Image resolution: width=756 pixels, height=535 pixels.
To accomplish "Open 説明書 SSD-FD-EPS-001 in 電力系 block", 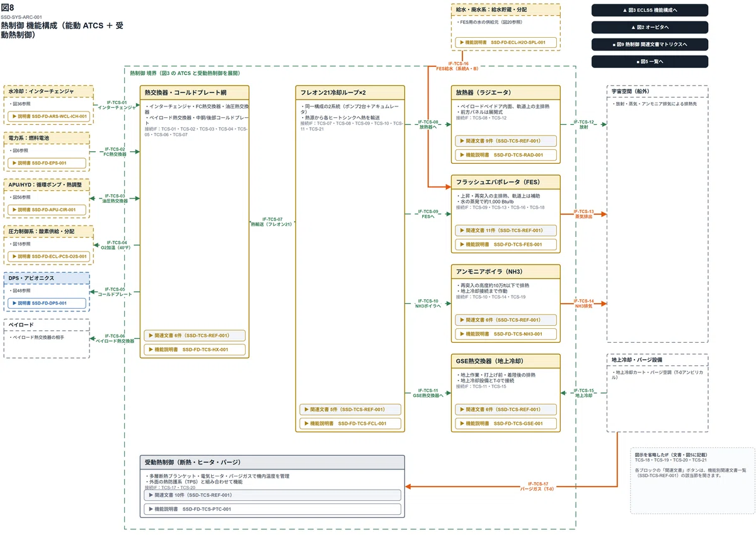I will [x=48, y=163].
